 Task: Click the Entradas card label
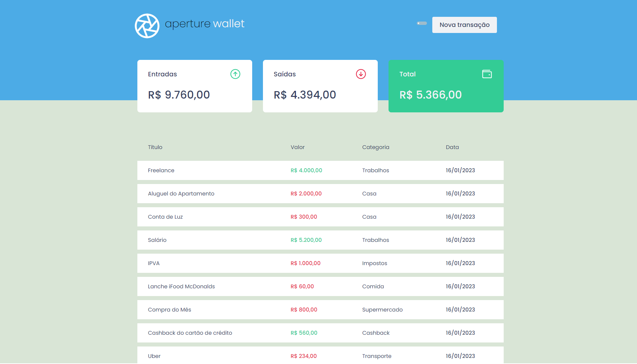163,74
